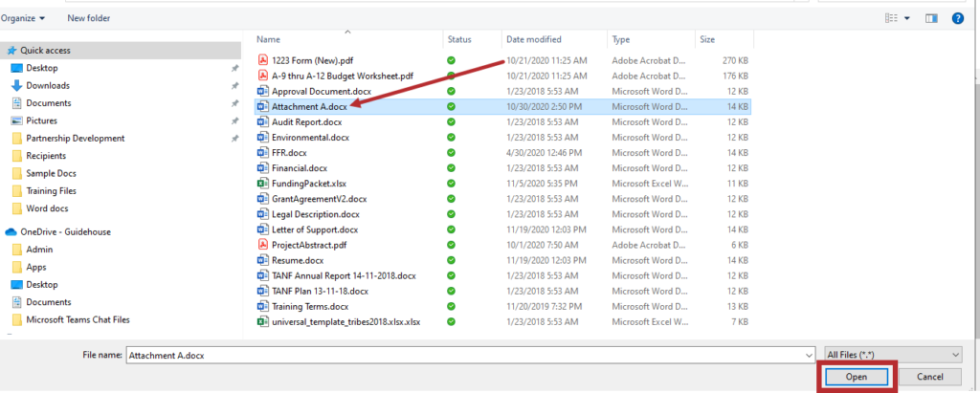Viewport: 980px width, 393px height.
Task: Click the Help question mark icon
Action: pos(957,17)
